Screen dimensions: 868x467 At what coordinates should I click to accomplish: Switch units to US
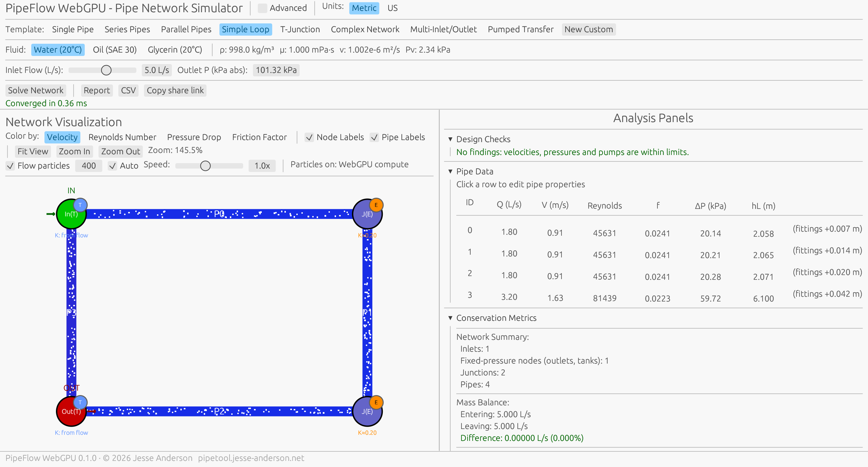(x=392, y=8)
